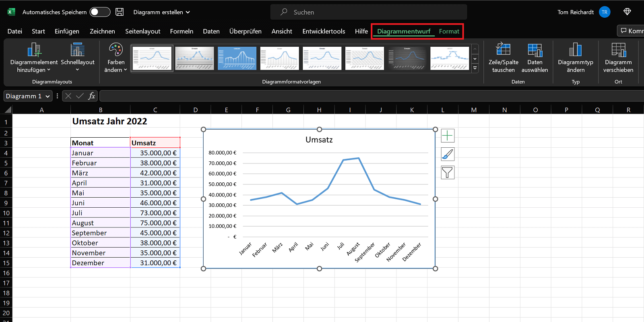
Task: Toggle the Automatisches Speichern switch
Action: (100, 12)
